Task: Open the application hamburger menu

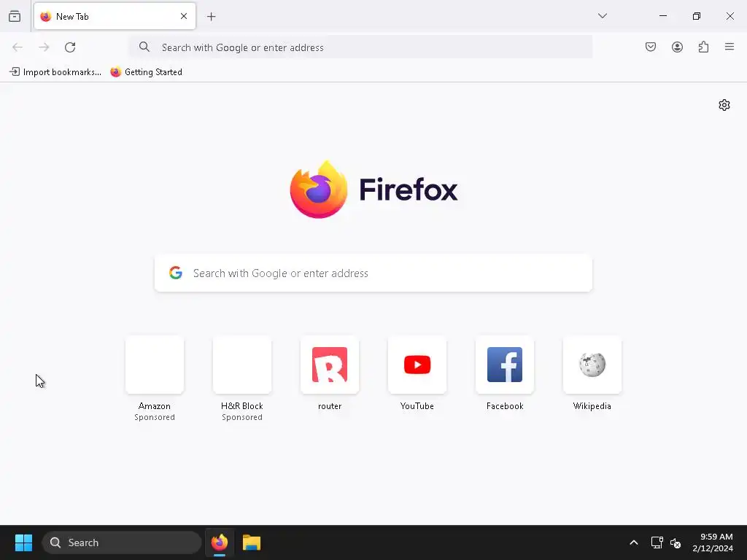Action: pyautogui.click(x=729, y=47)
